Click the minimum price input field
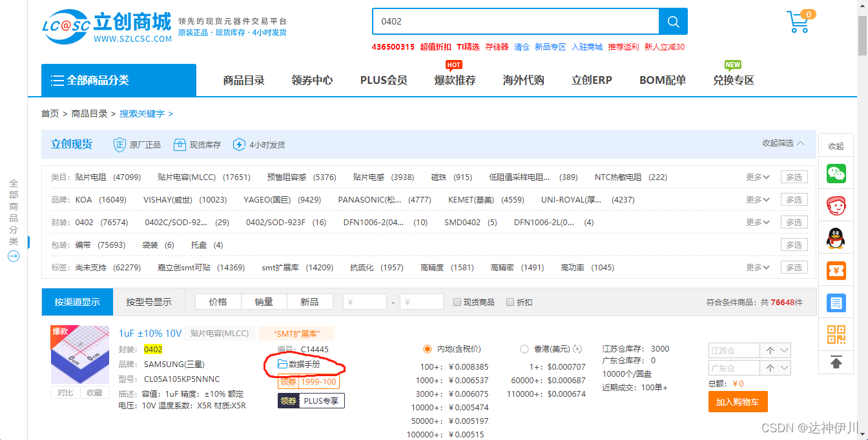The height and width of the screenshot is (440, 868). [x=365, y=302]
